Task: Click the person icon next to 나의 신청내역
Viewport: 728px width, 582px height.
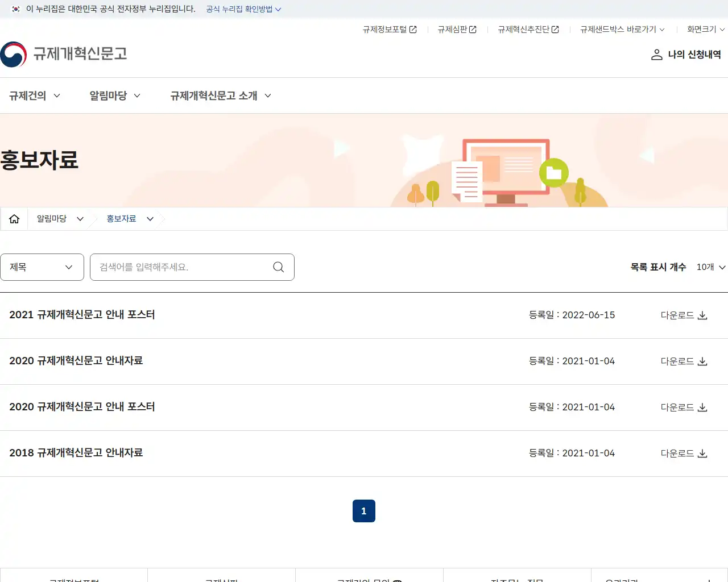Action: pyautogui.click(x=656, y=55)
